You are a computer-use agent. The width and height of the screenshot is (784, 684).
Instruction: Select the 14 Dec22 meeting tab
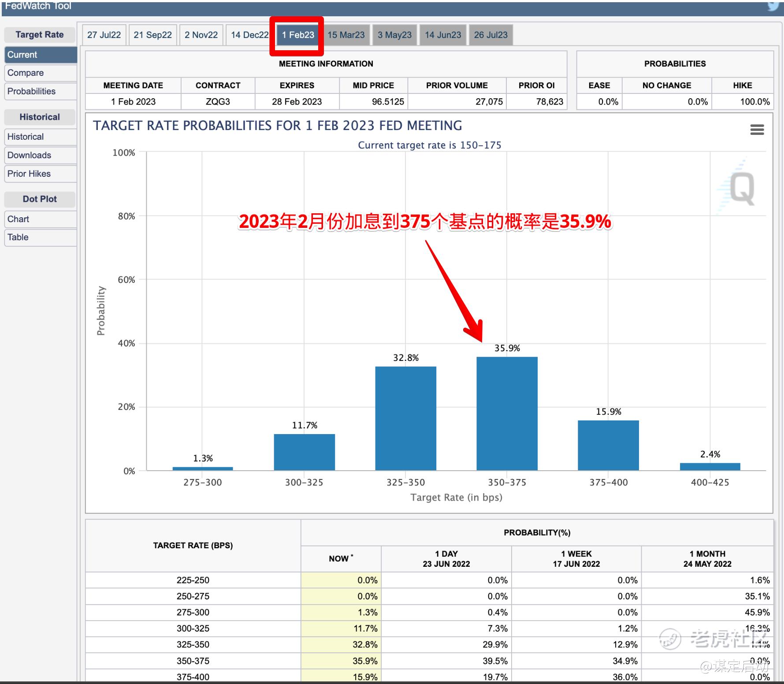[x=249, y=35]
